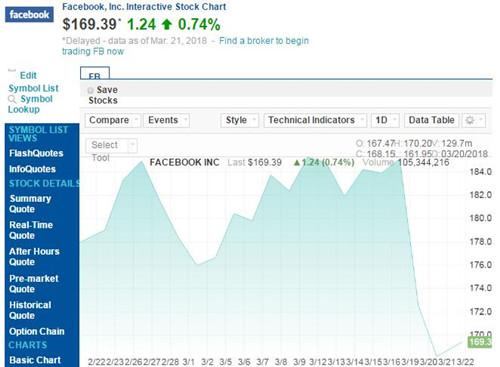Open chart settings gear icon
Screen dimensions: 500x367
point(473,120)
